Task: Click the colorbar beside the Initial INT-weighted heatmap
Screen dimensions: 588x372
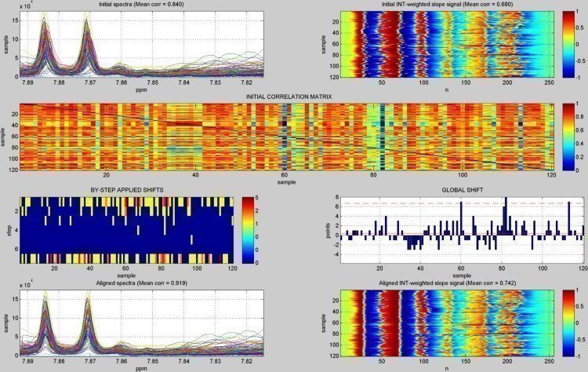Action: coord(568,44)
